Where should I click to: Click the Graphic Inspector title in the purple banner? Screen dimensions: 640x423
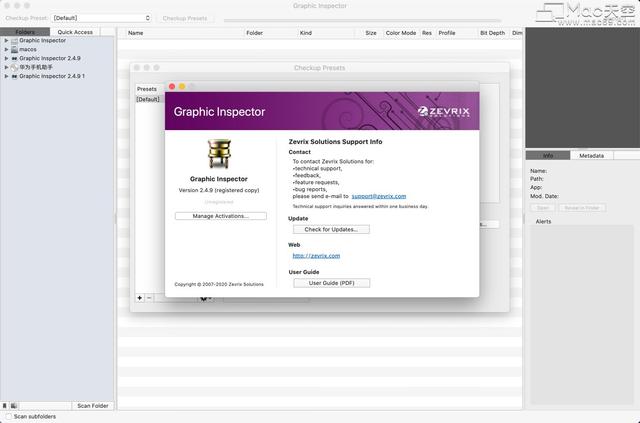click(x=219, y=112)
